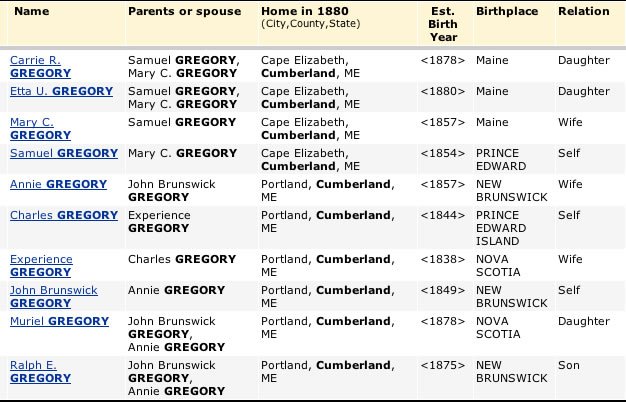Image resolution: width=626 pixels, height=402 pixels.
Task: Select birth year 1838 for Experience
Action: click(443, 259)
